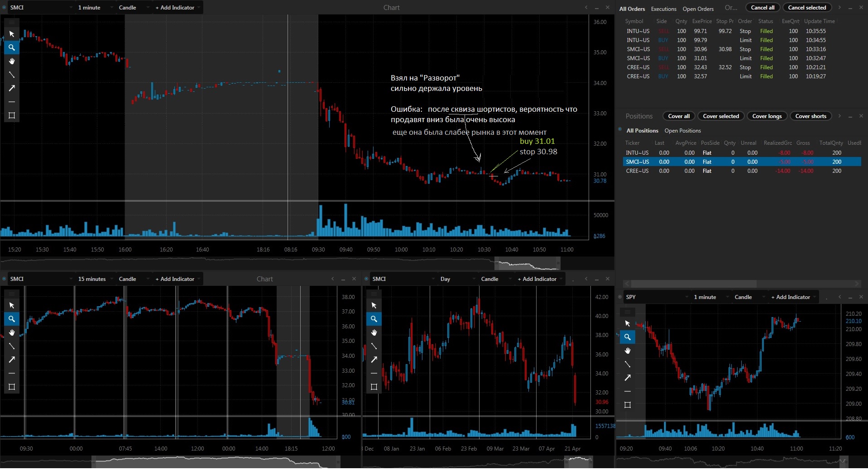Activate zoom tool in SMCI 1 minute chart
The image size is (868, 470).
click(x=12, y=47)
